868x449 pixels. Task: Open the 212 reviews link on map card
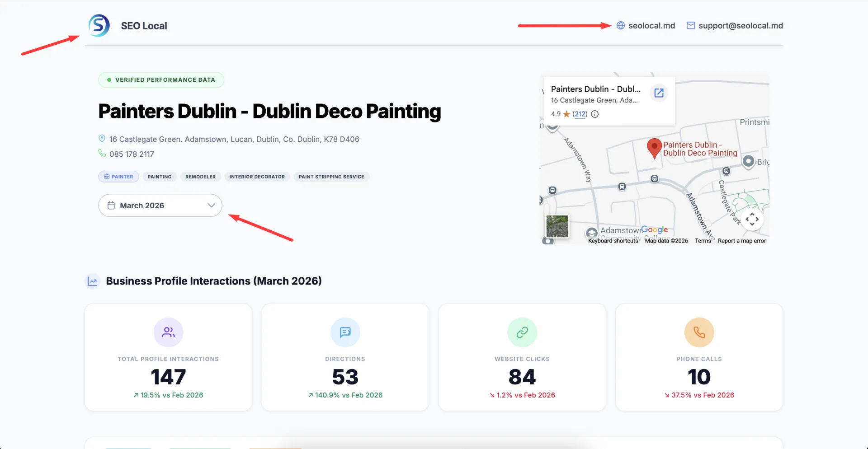(x=580, y=114)
